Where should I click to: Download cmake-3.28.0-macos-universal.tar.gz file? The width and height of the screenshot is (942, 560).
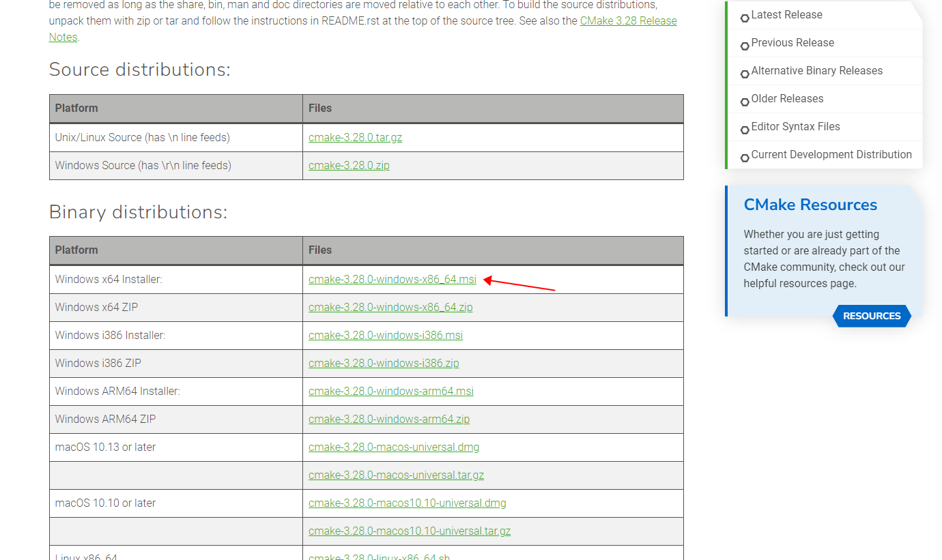pyautogui.click(x=396, y=475)
